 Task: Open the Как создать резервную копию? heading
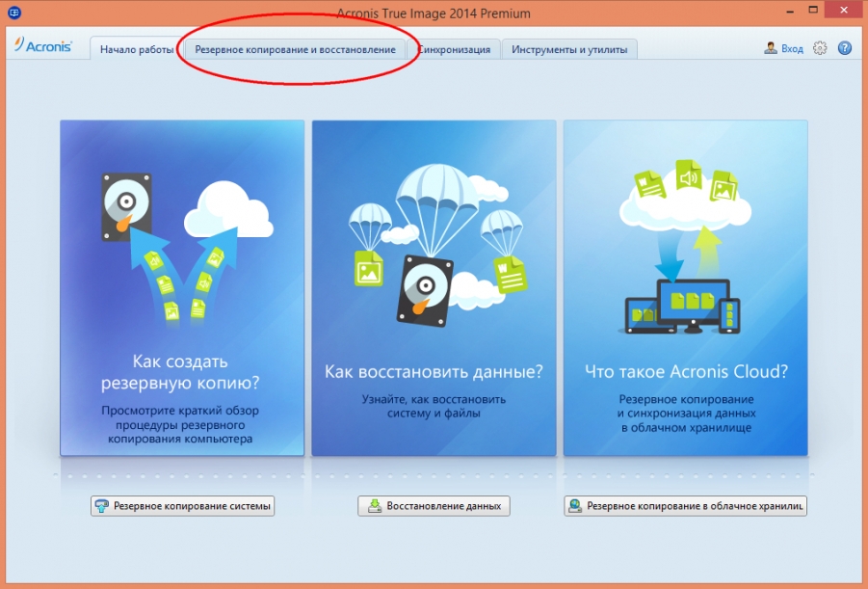tap(182, 372)
